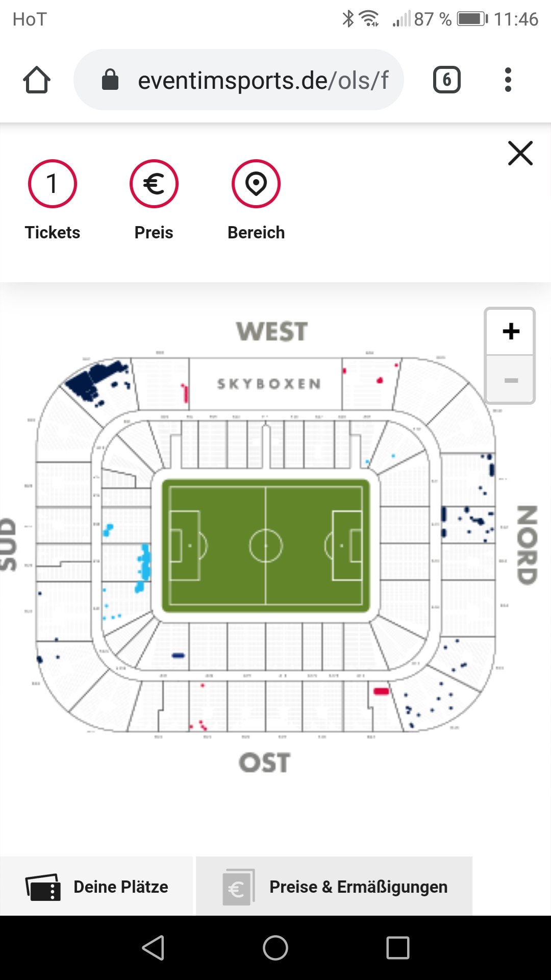This screenshot has width=551, height=980.
Task: Zoom into the stadium map with plus
Action: coord(511,331)
